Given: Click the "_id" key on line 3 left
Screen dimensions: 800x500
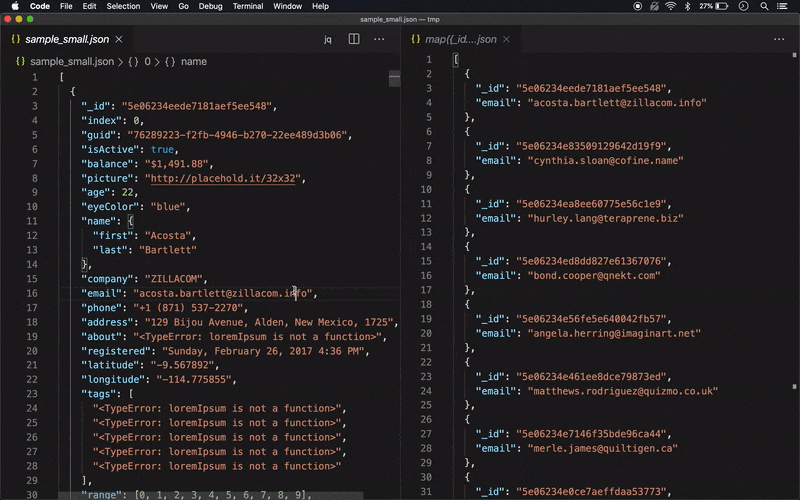Looking at the screenshot, I should pyautogui.click(x=95, y=106).
